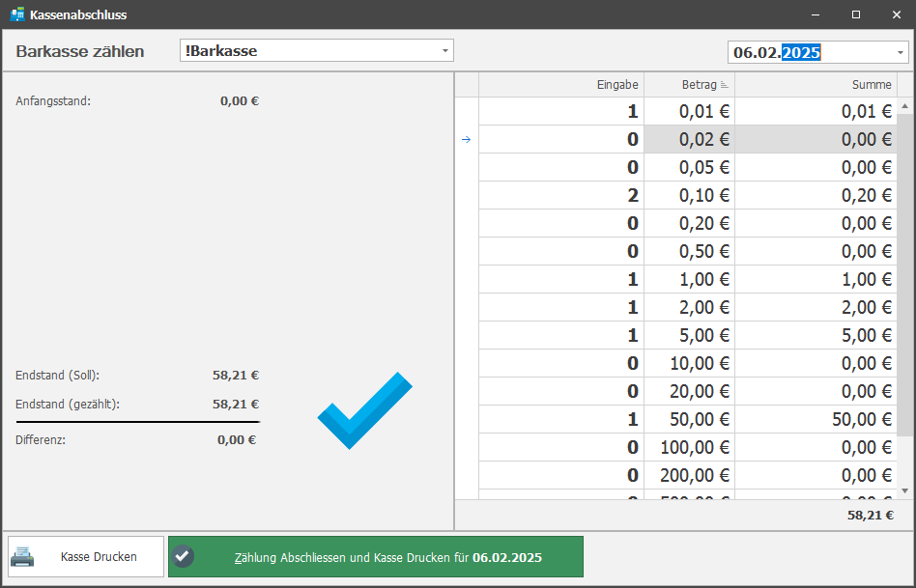
Task: Click the Barkasse zählen heading
Action: pyautogui.click(x=80, y=51)
